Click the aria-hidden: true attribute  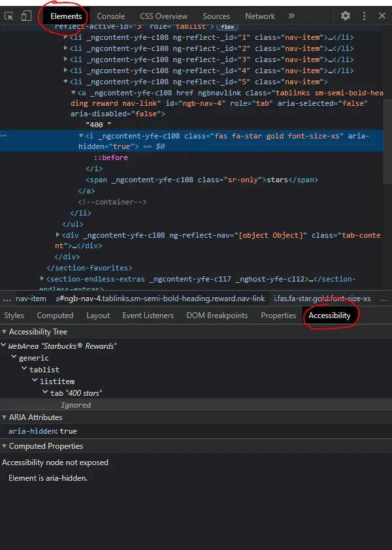point(42,431)
